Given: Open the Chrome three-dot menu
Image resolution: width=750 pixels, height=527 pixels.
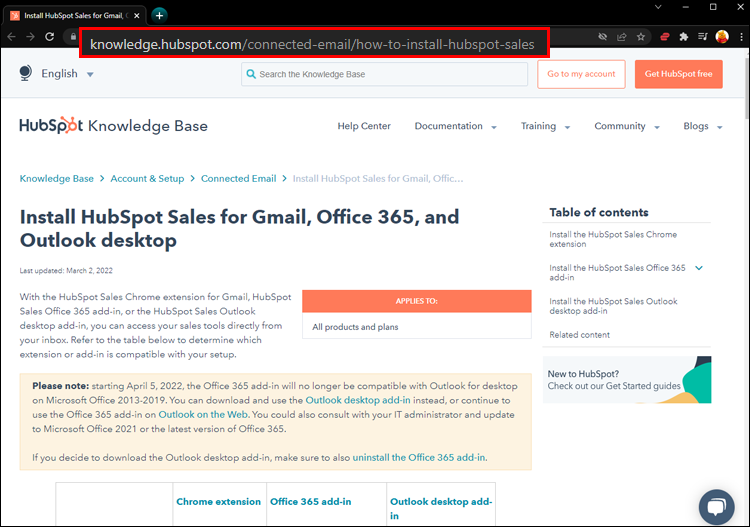Looking at the screenshot, I should pos(741,37).
